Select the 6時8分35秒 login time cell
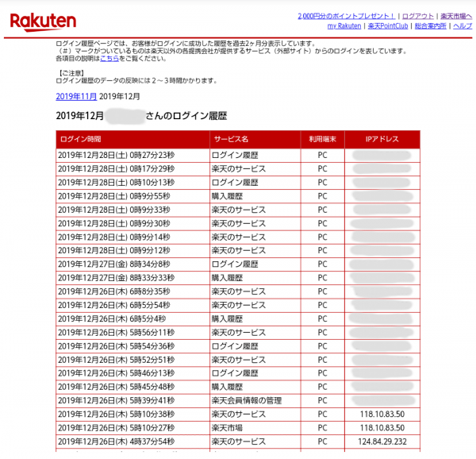The height and width of the screenshot is (459, 476). tap(132, 291)
